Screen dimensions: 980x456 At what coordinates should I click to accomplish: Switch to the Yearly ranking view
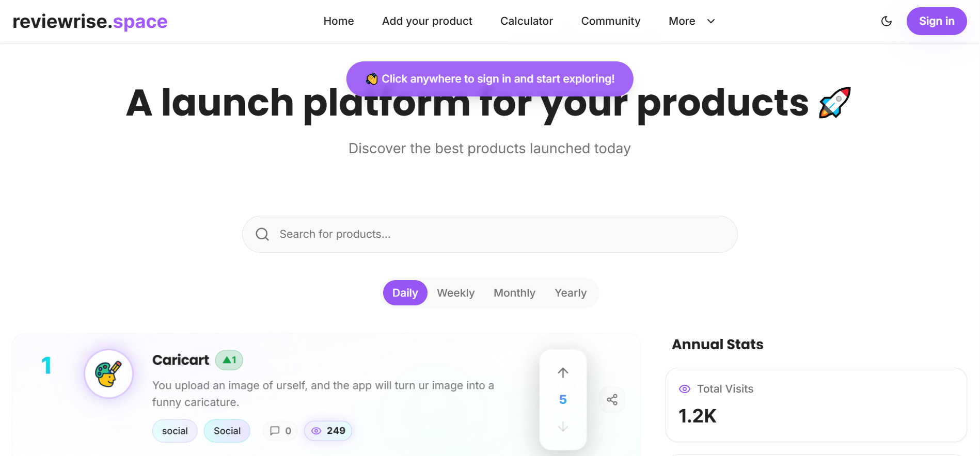571,292
